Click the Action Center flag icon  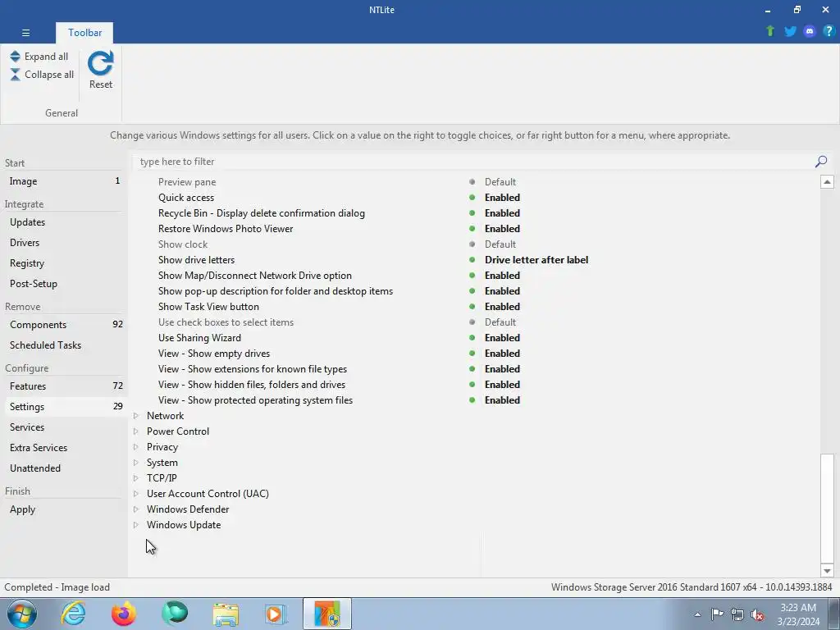click(717, 614)
